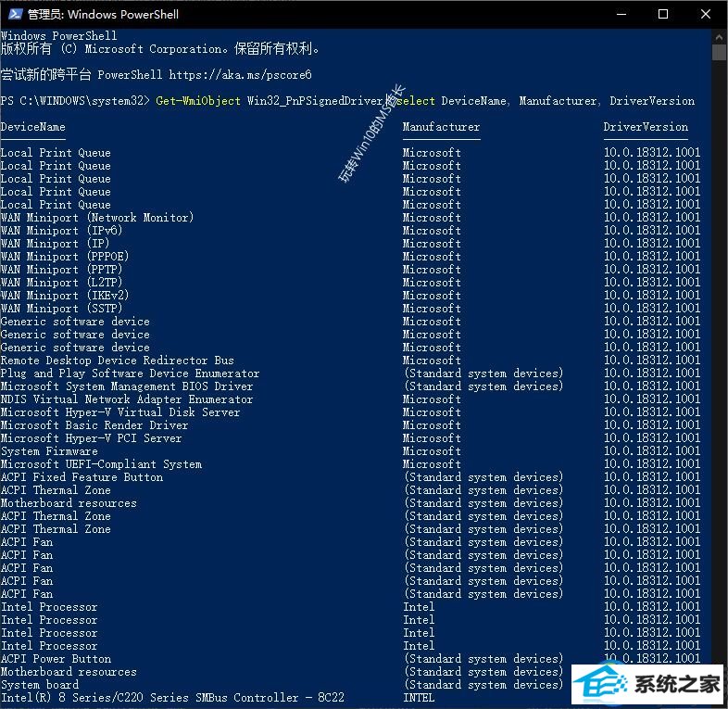Click the Microsoft Corporation copyright line
Viewport: 728px width, 709px height.
[x=160, y=49]
